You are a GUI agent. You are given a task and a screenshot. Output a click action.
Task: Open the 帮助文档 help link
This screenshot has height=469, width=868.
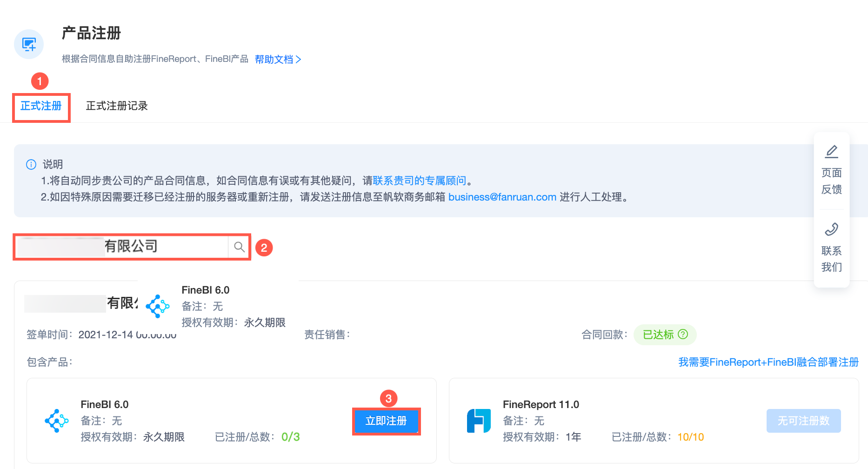tap(278, 60)
